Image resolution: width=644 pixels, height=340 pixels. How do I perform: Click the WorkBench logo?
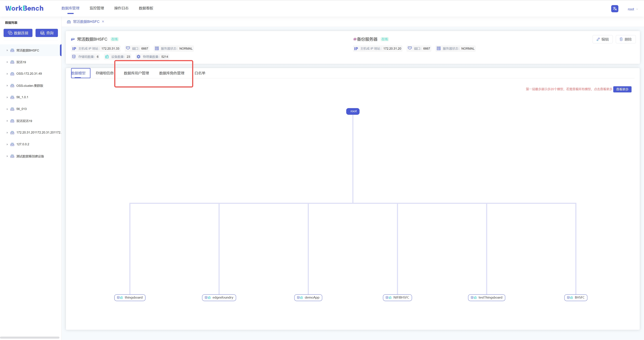24,8
